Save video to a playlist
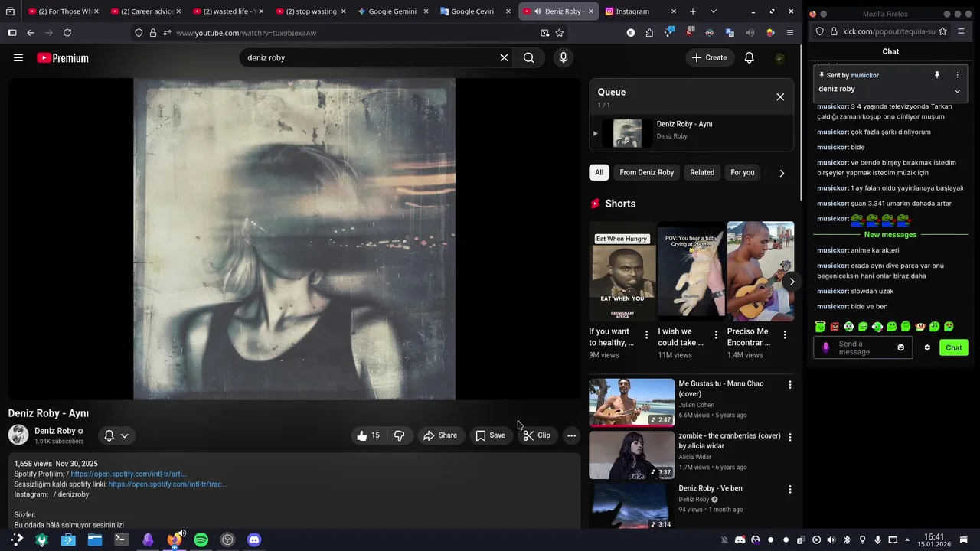The height and width of the screenshot is (551, 980). click(490, 435)
